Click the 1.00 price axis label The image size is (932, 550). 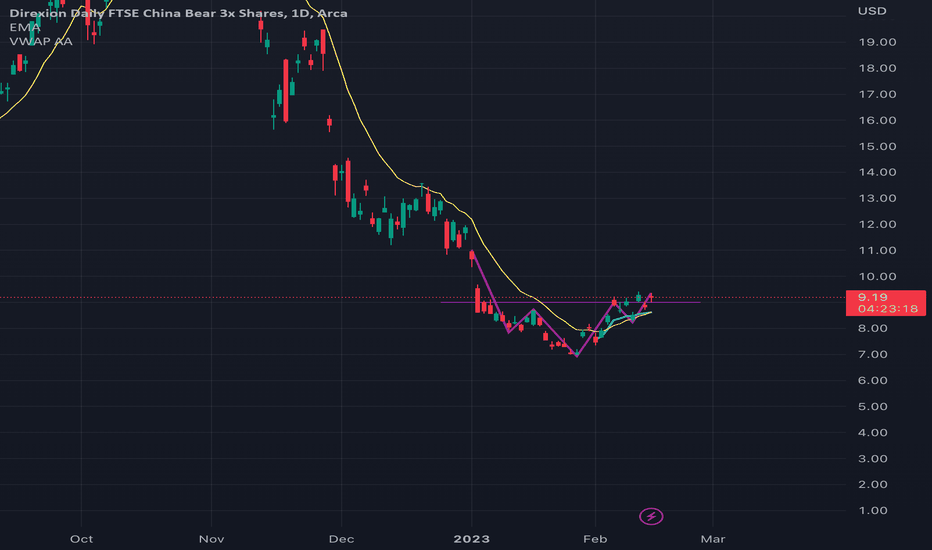tap(873, 511)
